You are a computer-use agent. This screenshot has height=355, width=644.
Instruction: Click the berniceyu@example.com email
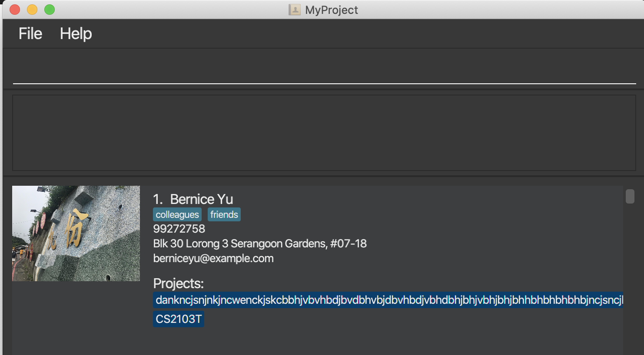213,258
